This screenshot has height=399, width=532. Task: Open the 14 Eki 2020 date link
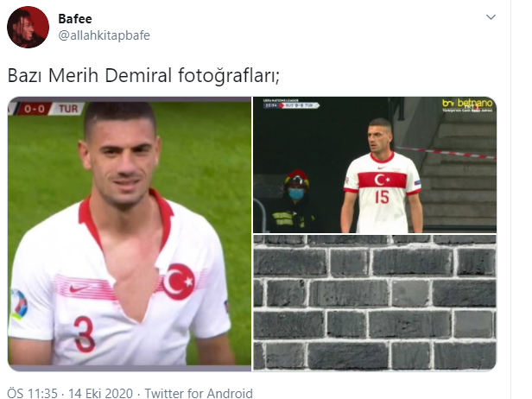100,393
